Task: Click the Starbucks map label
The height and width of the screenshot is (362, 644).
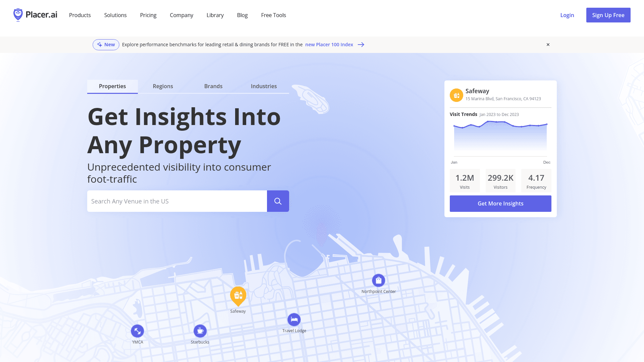Action: (200, 342)
